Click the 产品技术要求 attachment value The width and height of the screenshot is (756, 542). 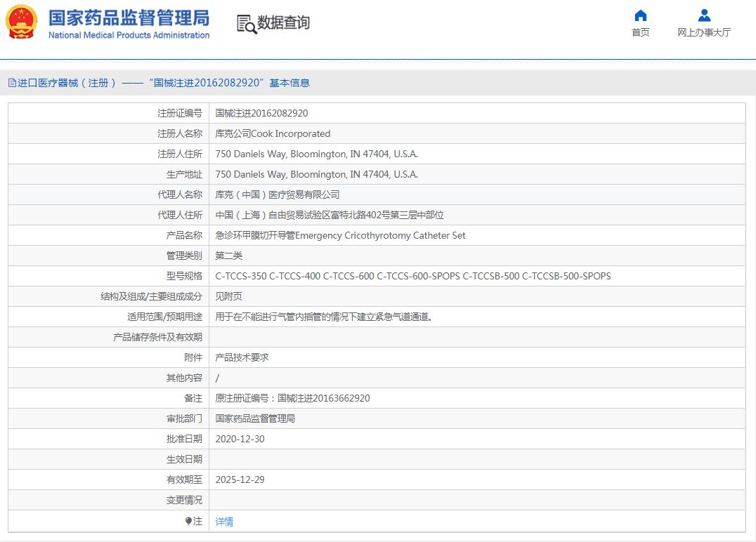point(242,357)
